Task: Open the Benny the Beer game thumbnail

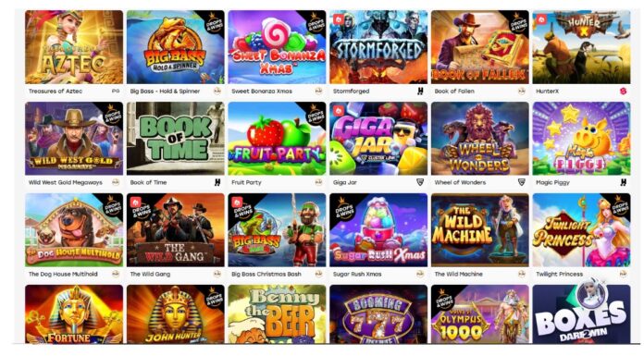Action: (277, 314)
